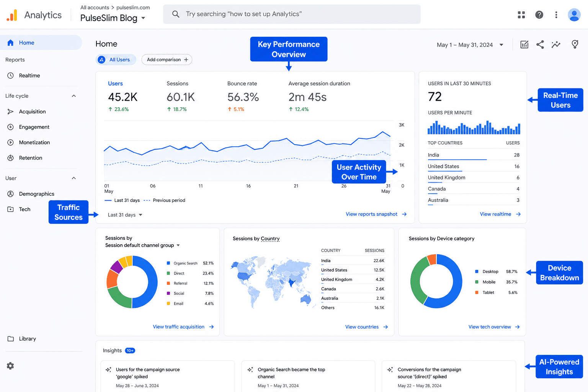Image resolution: width=588 pixels, height=392 pixels.
Task: Open the Last 31 days dropdown
Action: 125,215
